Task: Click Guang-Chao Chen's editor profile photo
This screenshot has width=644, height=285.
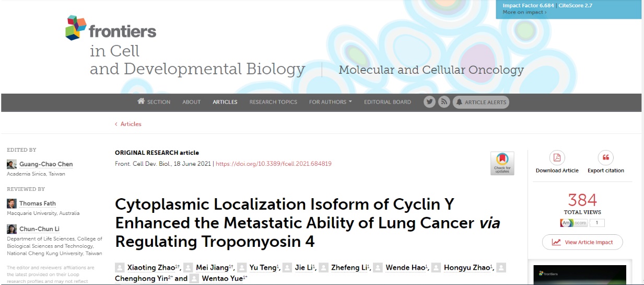Action: (11, 164)
